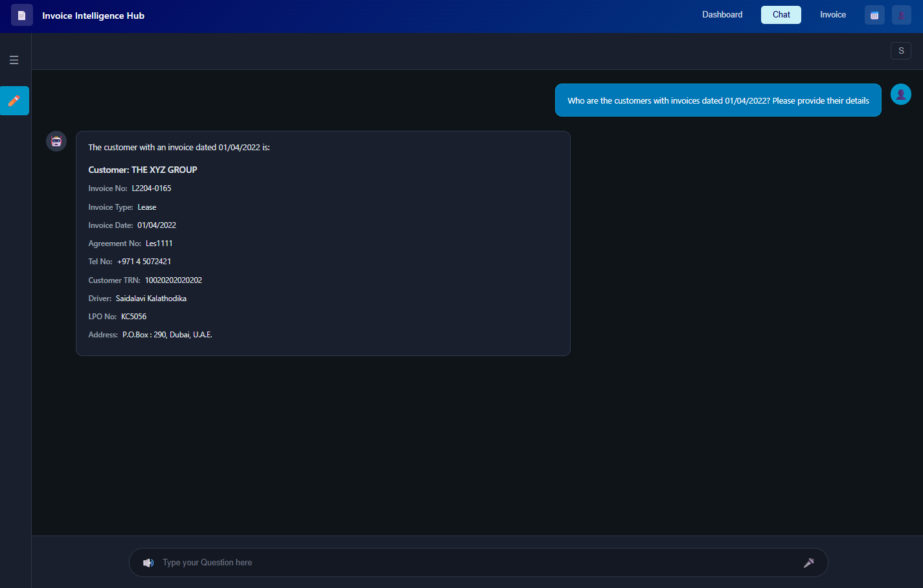Click the S avatar badge at top right
The image size is (923, 588).
tap(901, 51)
